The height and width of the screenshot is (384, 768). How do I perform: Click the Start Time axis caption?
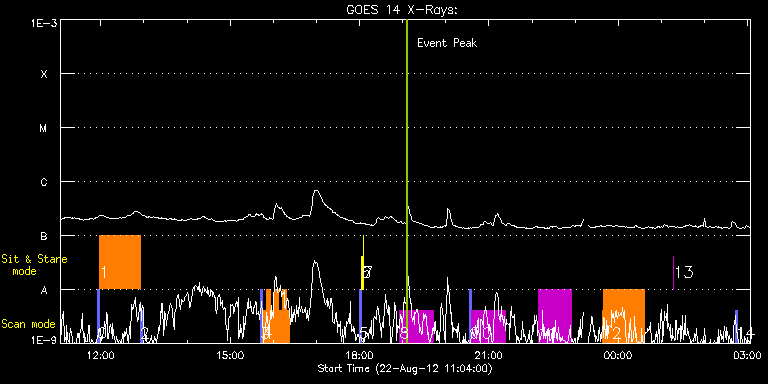[x=405, y=368]
